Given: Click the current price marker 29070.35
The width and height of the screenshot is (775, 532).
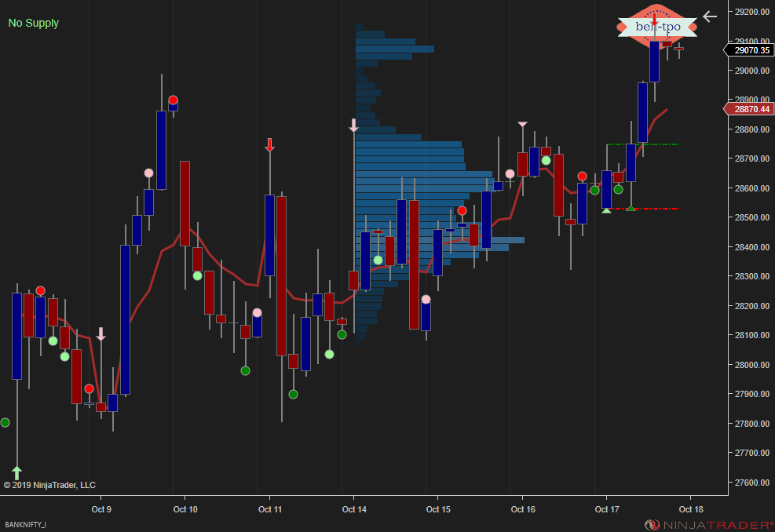Looking at the screenshot, I should [x=748, y=50].
